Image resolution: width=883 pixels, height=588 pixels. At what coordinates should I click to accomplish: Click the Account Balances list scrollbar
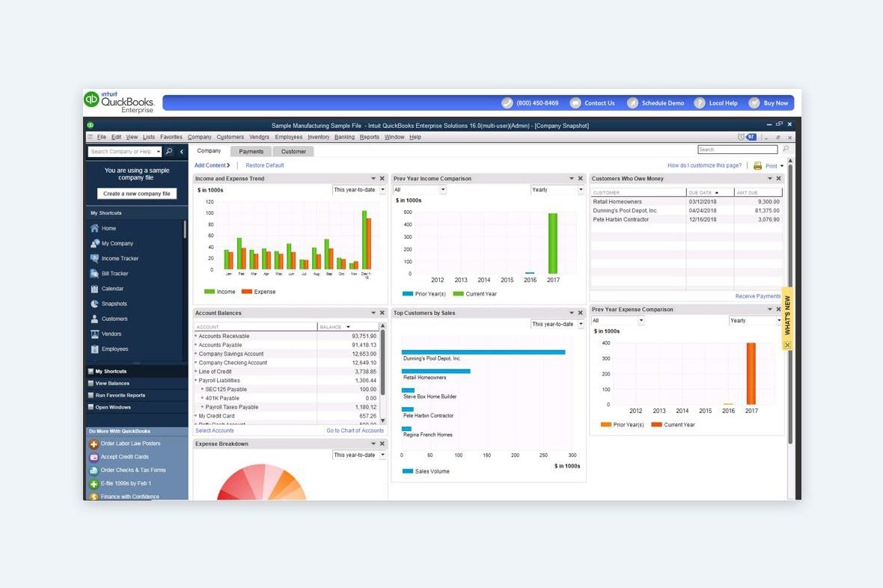383,373
